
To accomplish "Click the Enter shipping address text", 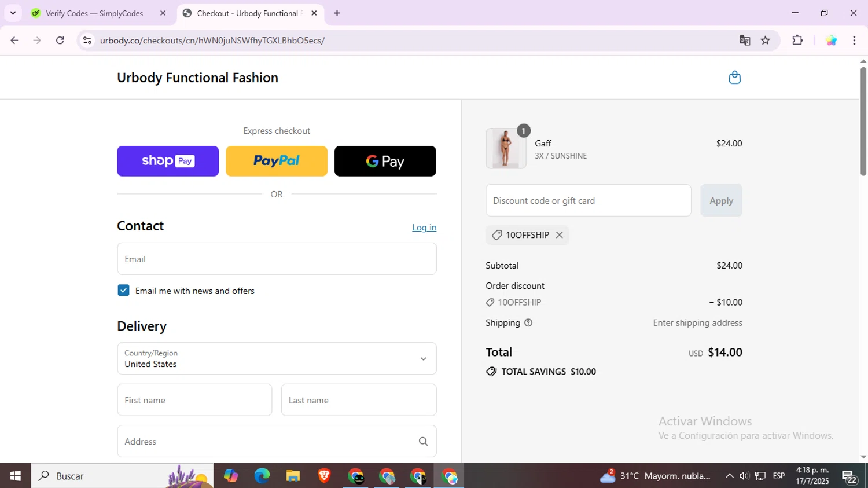I will pyautogui.click(x=697, y=323).
